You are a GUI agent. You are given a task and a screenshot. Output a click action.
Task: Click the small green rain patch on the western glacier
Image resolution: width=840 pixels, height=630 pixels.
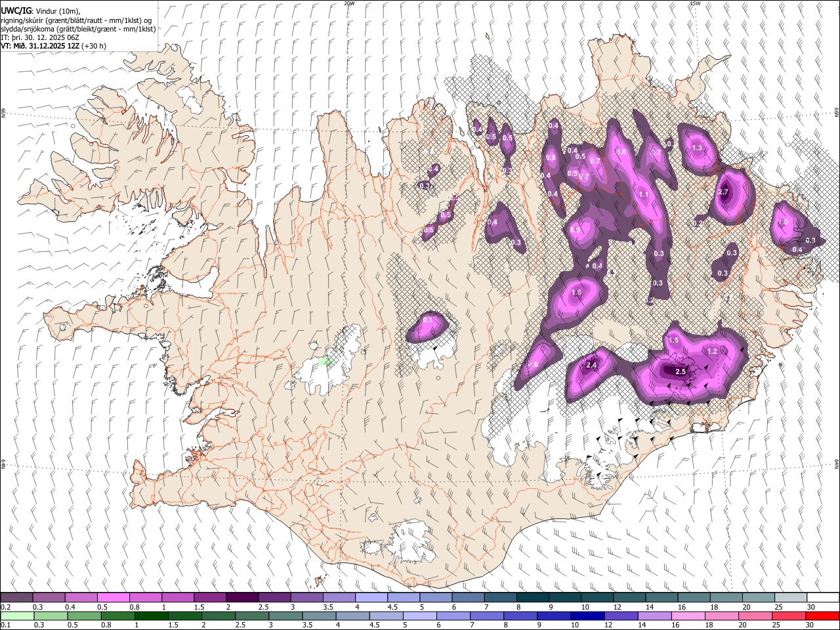(x=325, y=361)
